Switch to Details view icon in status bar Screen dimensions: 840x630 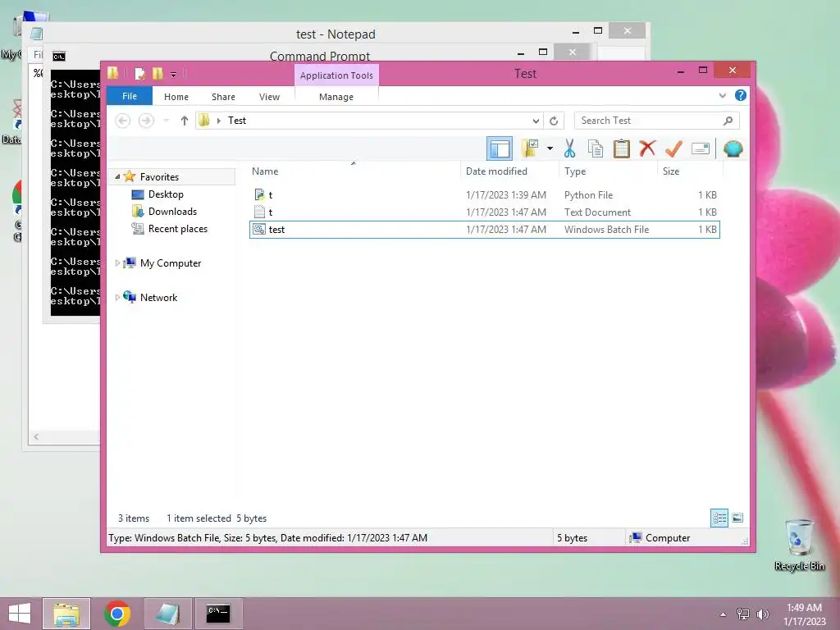click(x=719, y=518)
